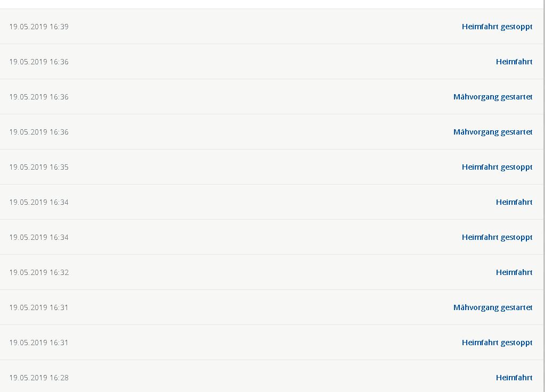The image size is (545, 392).
Task: Open the topmost 16:36 Mähvorgang gestartet entry
Action: [492, 97]
